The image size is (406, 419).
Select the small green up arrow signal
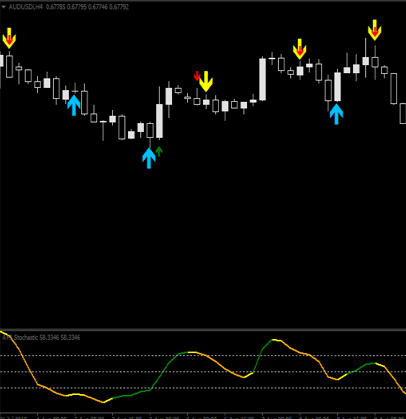159,151
